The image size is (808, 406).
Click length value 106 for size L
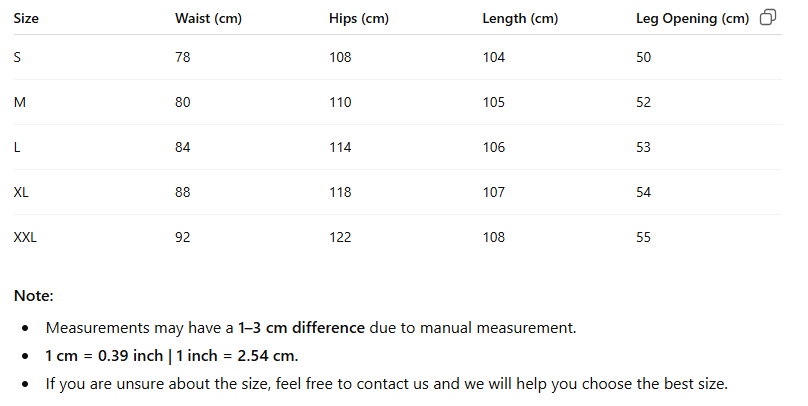494,147
